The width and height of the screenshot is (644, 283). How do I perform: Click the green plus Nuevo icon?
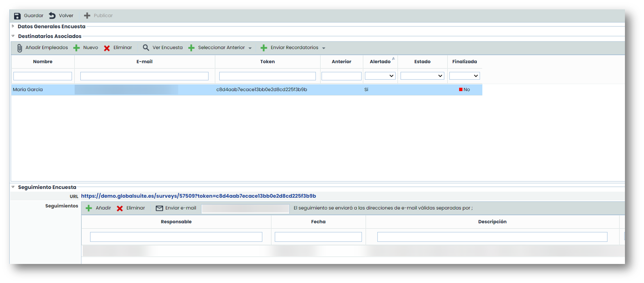(77, 48)
